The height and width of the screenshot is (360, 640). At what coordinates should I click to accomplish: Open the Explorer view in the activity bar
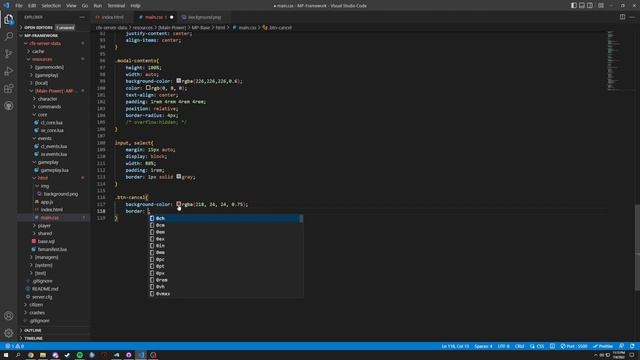click(x=9, y=19)
